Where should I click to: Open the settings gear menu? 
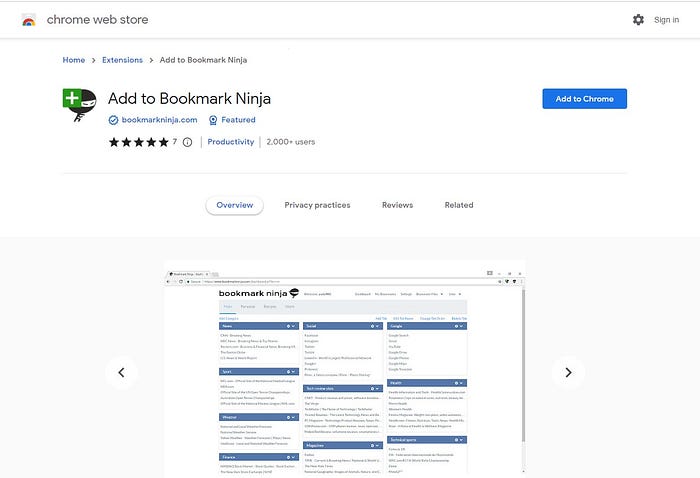tap(638, 20)
